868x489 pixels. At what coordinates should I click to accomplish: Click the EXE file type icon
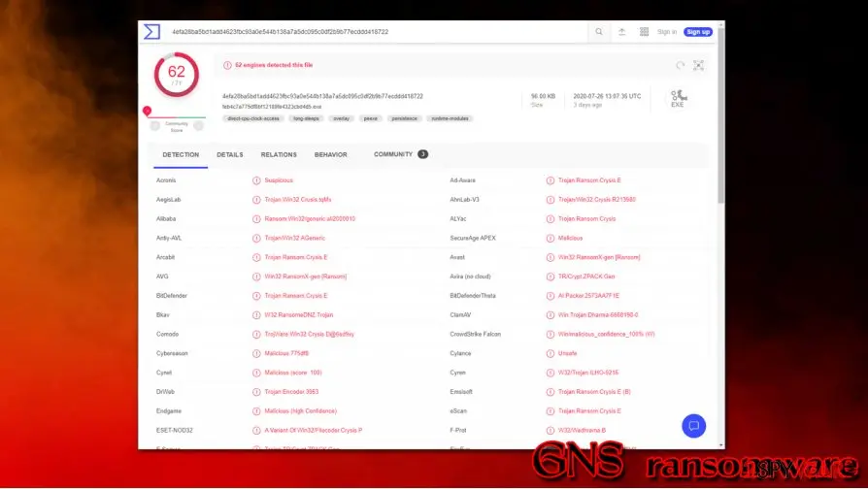(678, 98)
